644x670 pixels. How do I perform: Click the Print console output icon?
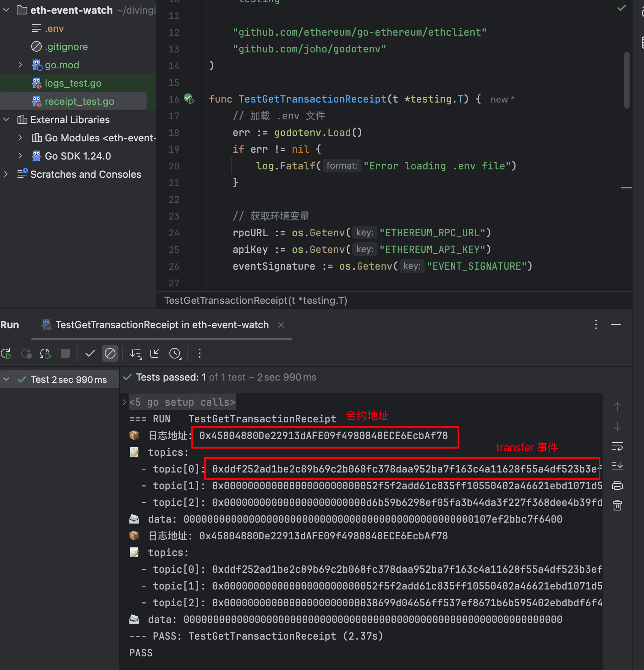point(617,485)
